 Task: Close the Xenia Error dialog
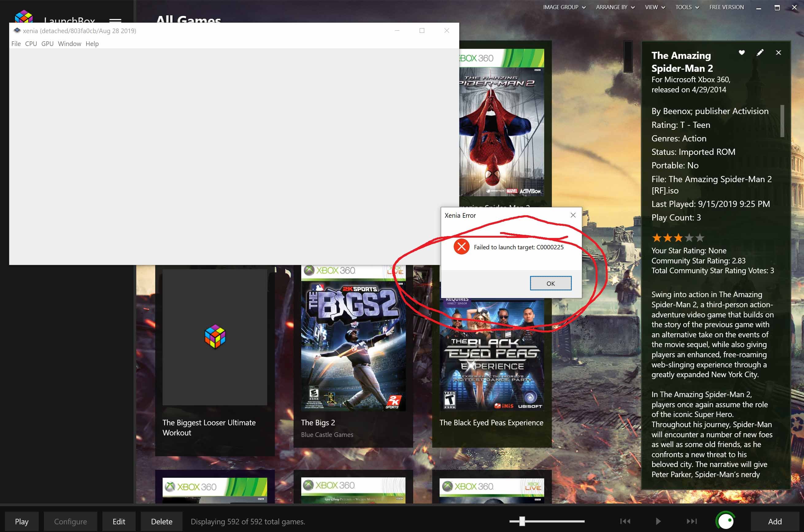pyautogui.click(x=573, y=215)
